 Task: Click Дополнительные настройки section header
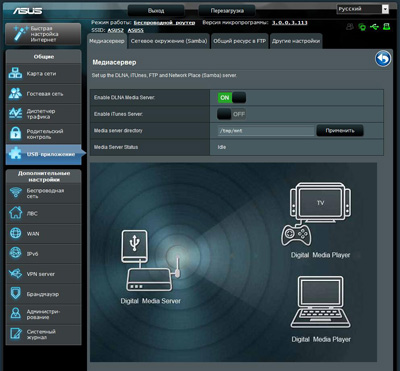pos(44,176)
